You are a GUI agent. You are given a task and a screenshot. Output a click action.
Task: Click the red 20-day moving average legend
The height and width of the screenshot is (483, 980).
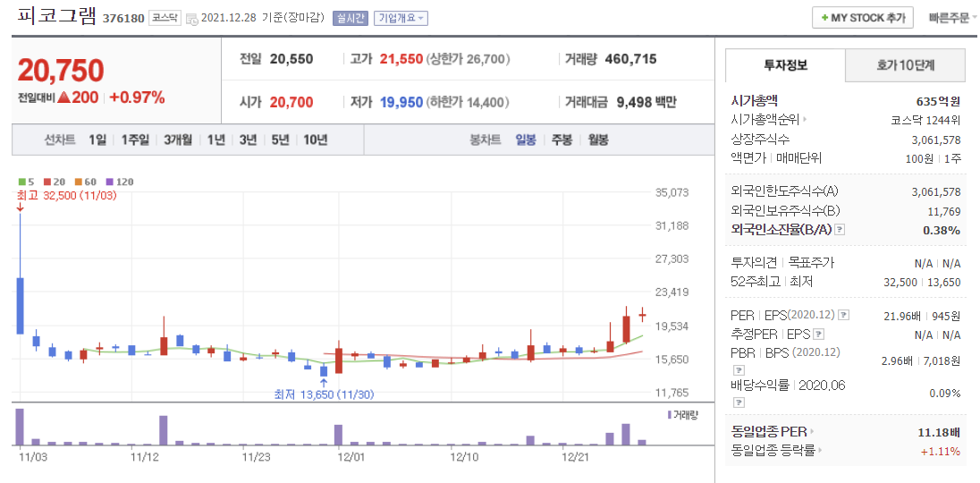[x=55, y=182]
